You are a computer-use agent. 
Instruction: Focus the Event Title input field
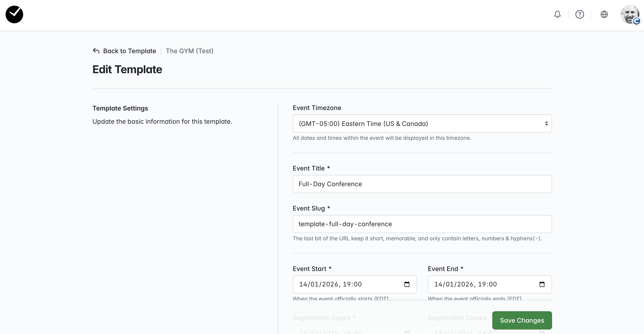pos(422,184)
